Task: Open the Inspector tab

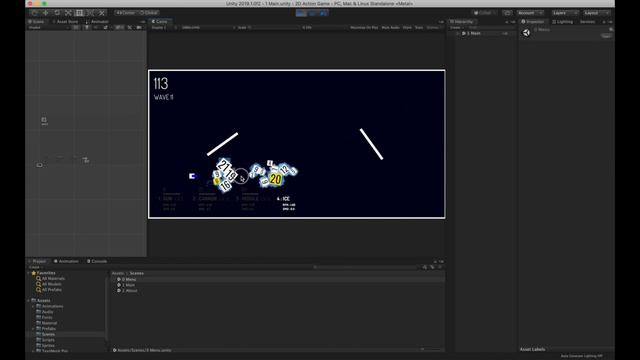Action: click(533, 22)
